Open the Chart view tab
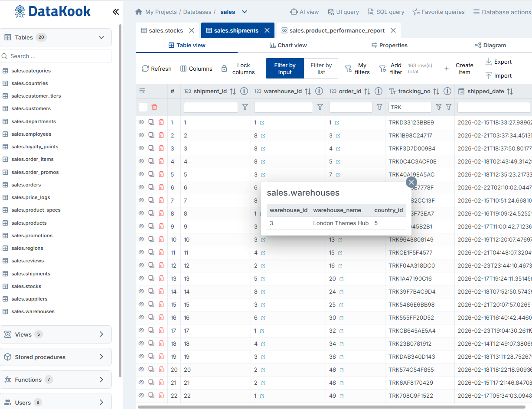532x409 pixels. pos(288,45)
